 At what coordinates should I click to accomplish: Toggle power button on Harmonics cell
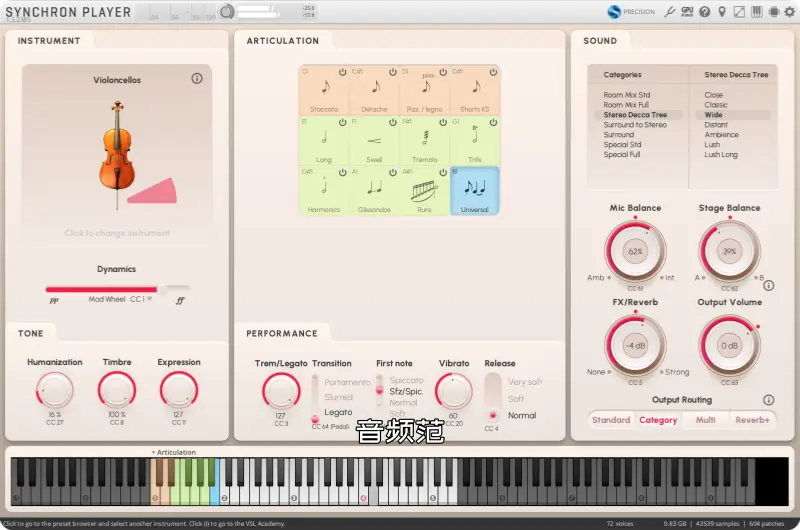(x=342, y=172)
